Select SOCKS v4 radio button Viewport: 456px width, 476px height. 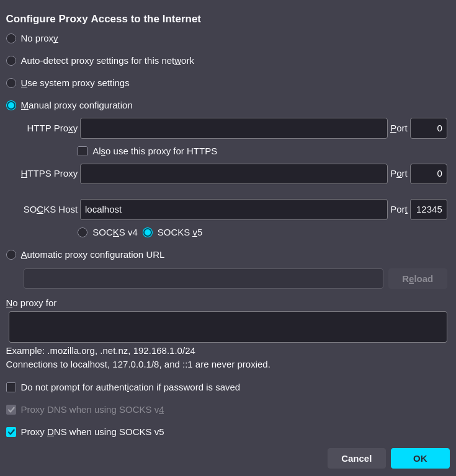83,232
